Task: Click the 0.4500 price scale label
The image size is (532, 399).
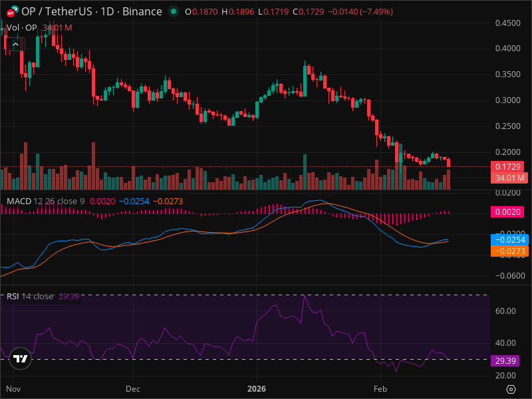Action: pos(507,23)
